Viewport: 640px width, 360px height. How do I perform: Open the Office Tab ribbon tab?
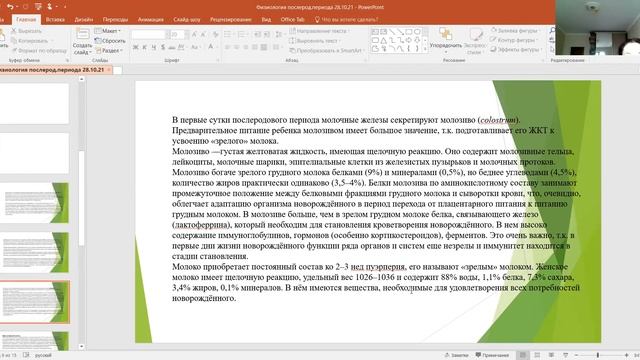point(293,19)
